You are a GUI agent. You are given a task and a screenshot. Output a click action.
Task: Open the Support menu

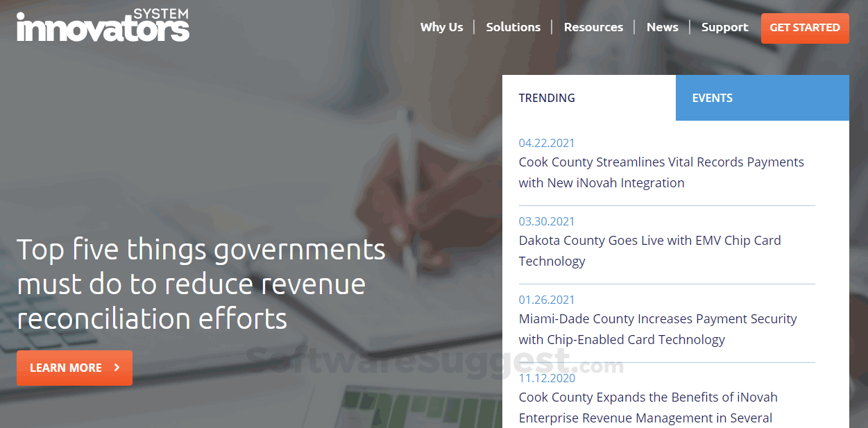click(x=724, y=27)
